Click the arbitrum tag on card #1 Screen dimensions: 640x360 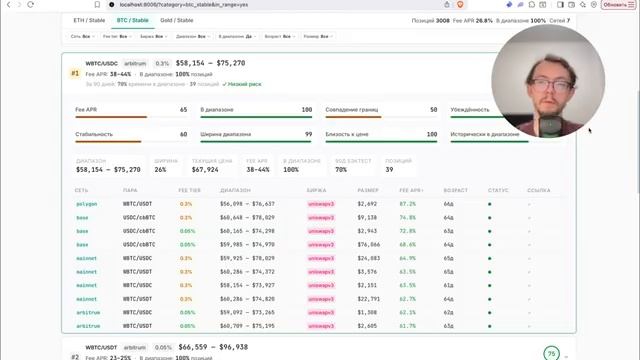tap(135, 64)
